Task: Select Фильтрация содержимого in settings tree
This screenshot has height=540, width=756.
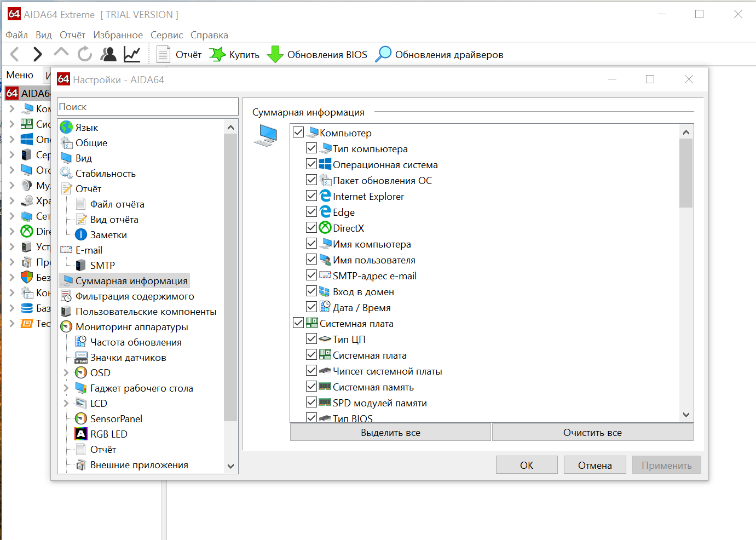Action: 135,296
